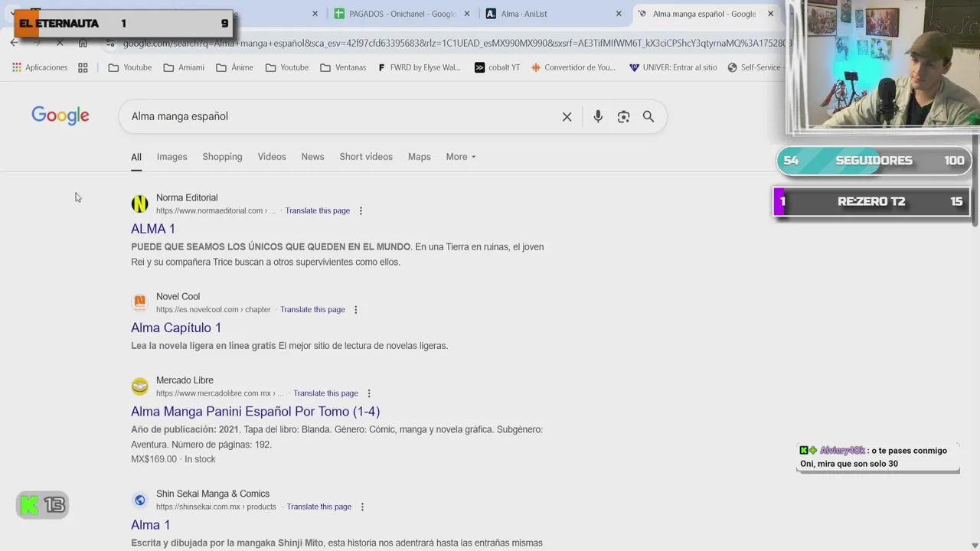Submit search with magnifying glass icon
This screenshot has height=551, width=980.
tap(648, 116)
